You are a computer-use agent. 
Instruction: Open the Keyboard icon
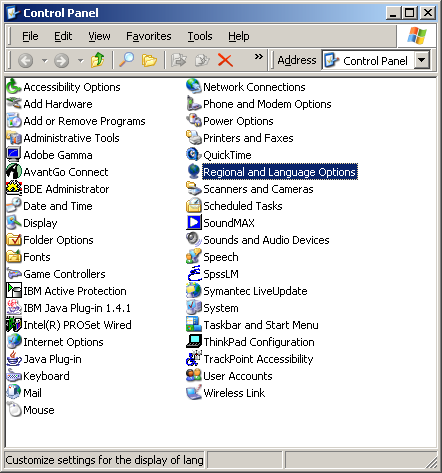click(x=14, y=376)
